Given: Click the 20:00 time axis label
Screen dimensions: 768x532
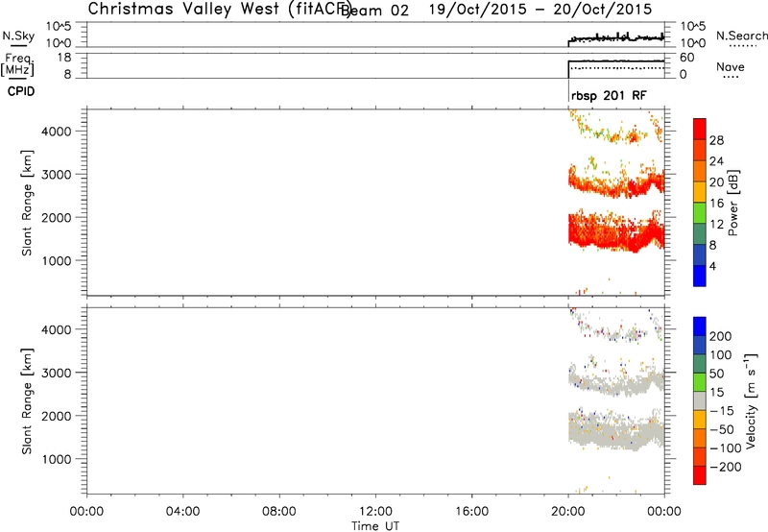Looking at the screenshot, I should [x=567, y=512].
